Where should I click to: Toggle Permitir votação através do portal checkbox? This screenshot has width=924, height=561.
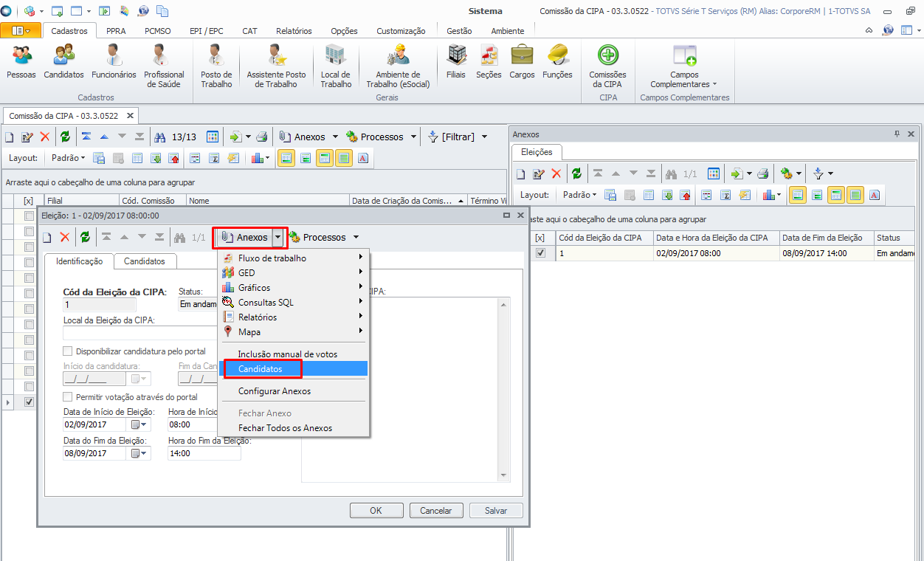tap(68, 397)
